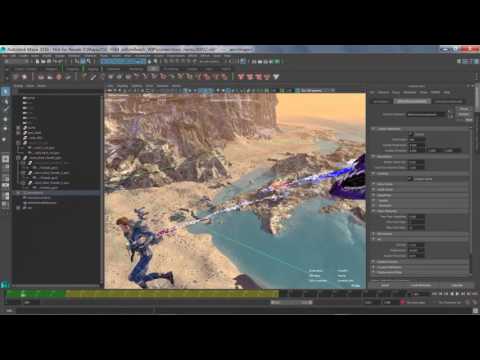Activate the Rotate tool in the toolbox
The image size is (480, 360).
coord(5,129)
